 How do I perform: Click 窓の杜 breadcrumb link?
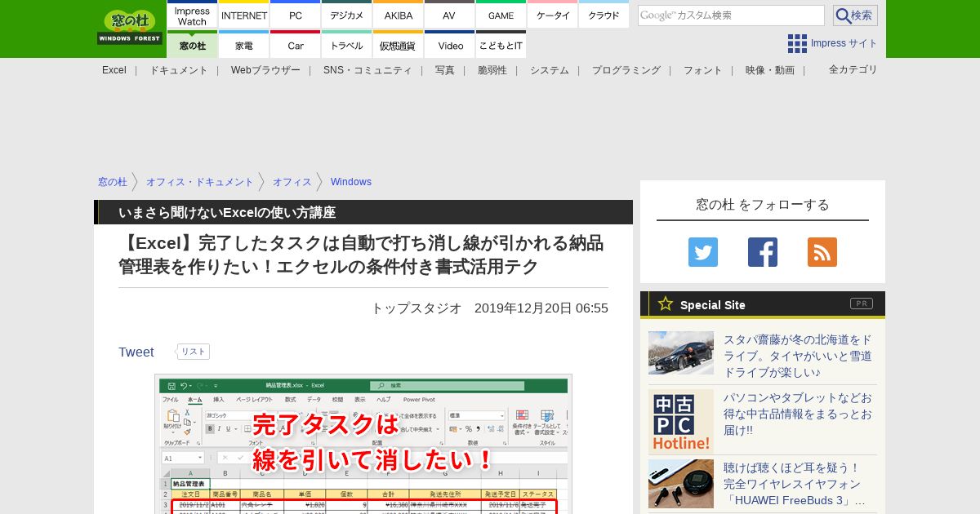point(113,182)
